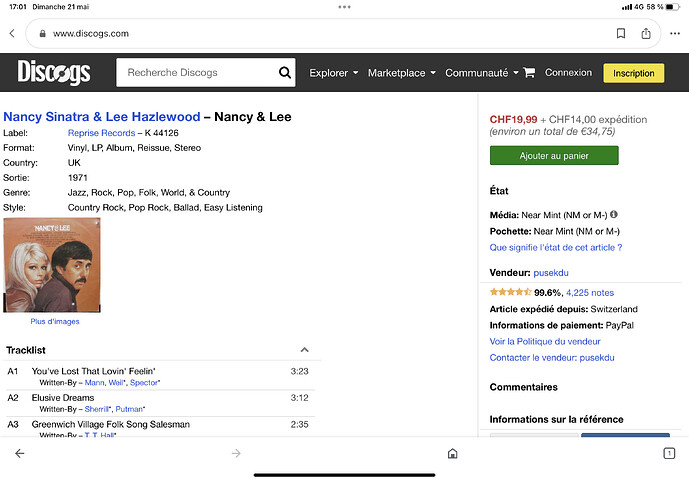Click the yellow Inscription button
Image resolution: width=689 pixels, height=481 pixels.
click(633, 73)
